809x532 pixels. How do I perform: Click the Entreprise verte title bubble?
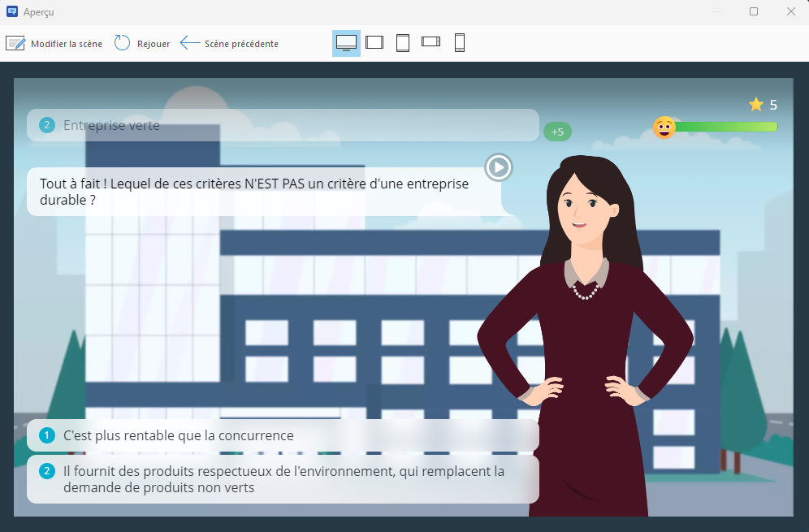point(282,126)
